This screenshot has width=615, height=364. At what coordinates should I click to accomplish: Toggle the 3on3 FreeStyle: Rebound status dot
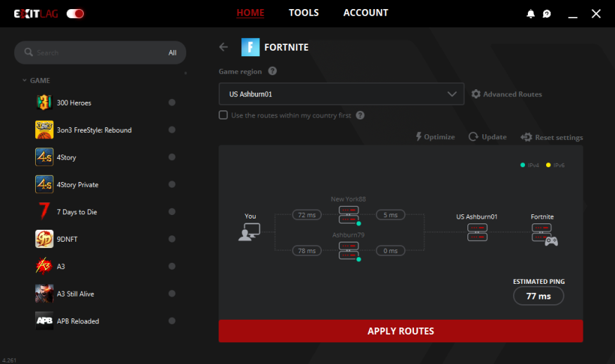(171, 130)
